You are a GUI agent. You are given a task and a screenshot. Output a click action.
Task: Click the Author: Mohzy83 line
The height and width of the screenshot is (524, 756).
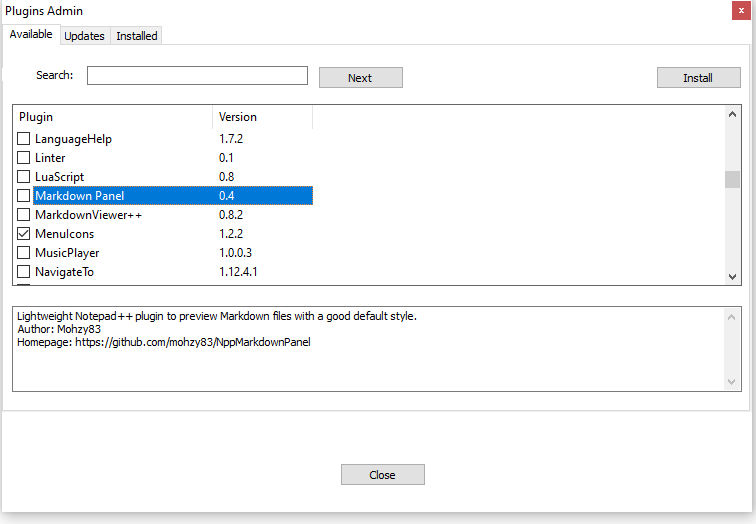click(x=59, y=329)
